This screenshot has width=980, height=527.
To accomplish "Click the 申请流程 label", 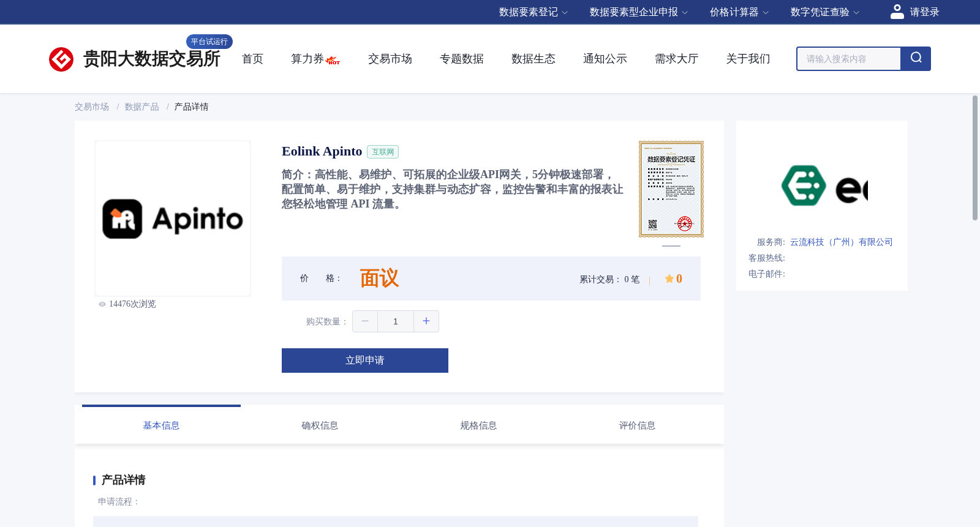I will (x=119, y=502).
